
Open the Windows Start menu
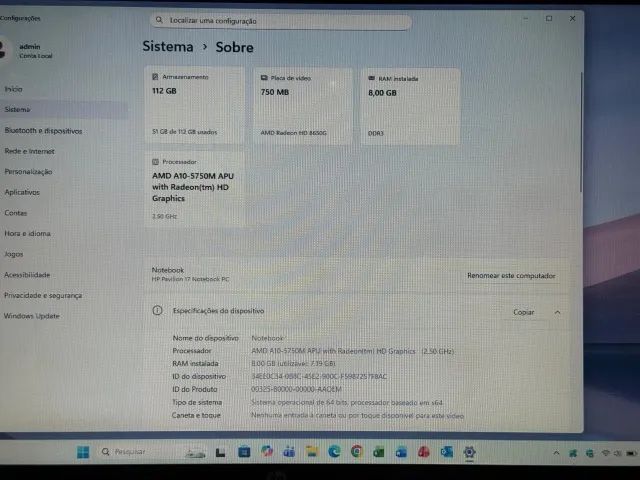pyautogui.click(x=83, y=452)
